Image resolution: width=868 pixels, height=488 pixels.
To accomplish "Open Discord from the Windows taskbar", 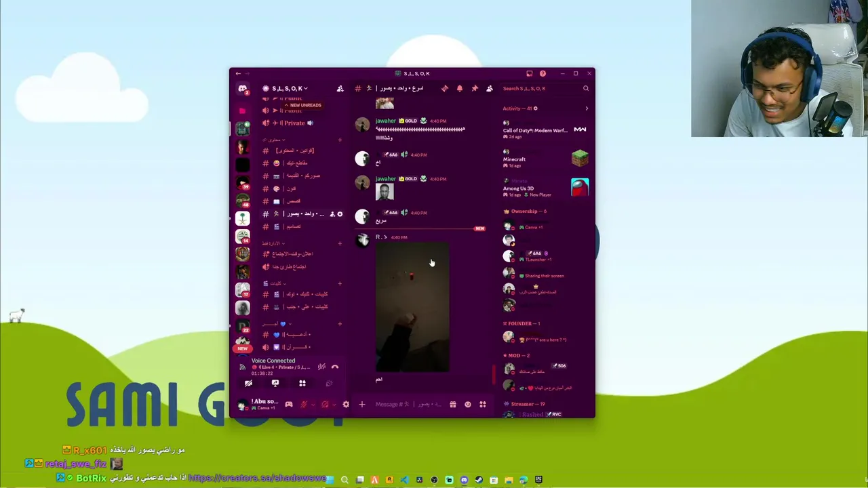I will point(464,480).
